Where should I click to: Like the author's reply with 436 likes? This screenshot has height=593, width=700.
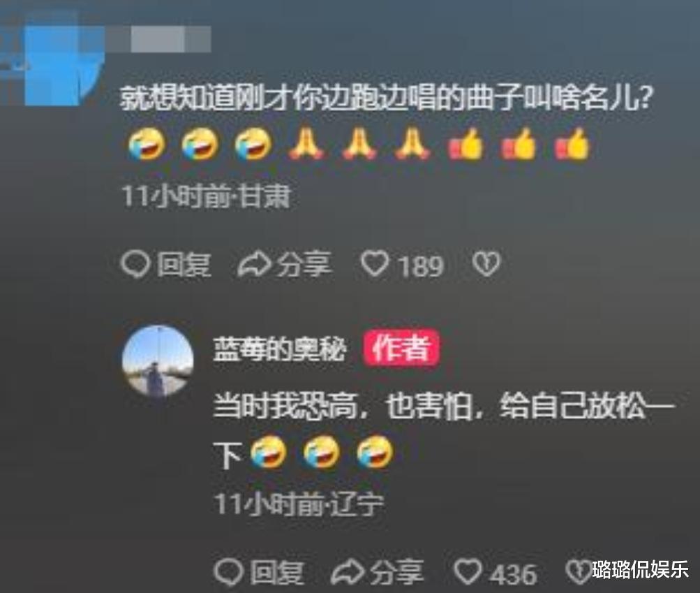468,572
